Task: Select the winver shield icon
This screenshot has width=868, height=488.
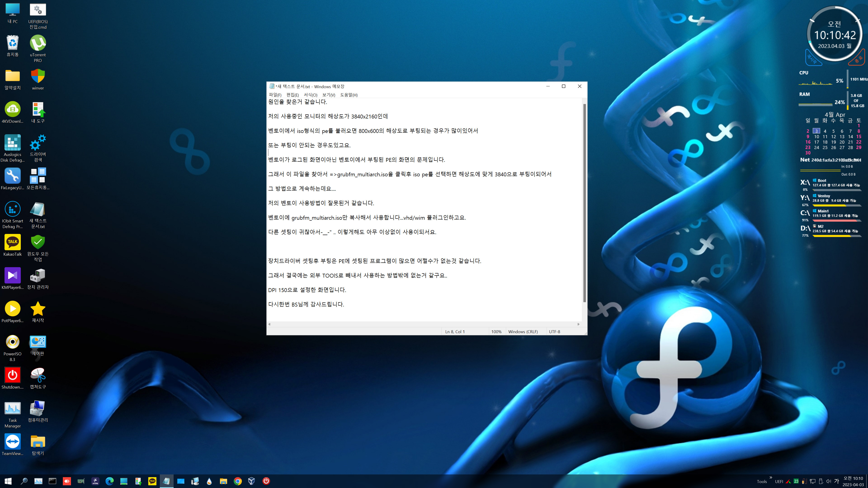Action: coord(38,80)
